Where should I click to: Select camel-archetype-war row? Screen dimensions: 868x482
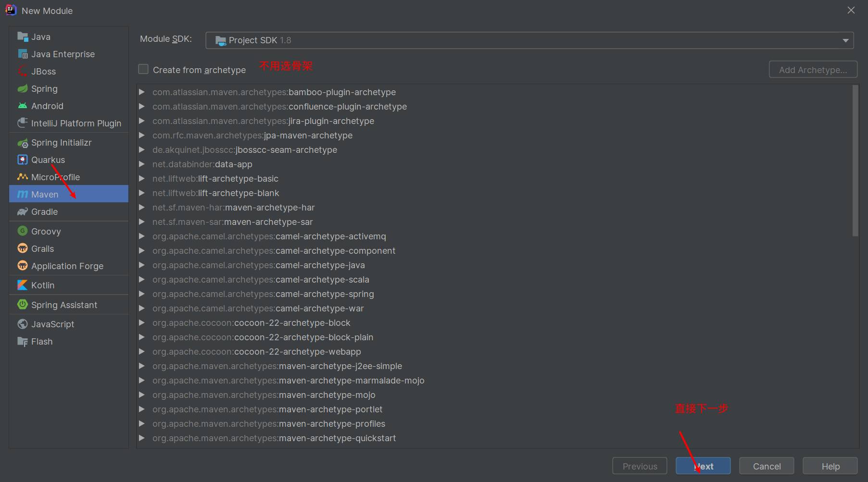pos(494,308)
